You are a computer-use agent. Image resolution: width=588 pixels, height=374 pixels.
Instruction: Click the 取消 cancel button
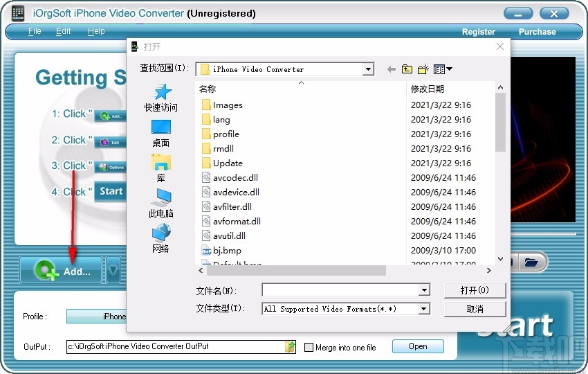(x=475, y=309)
